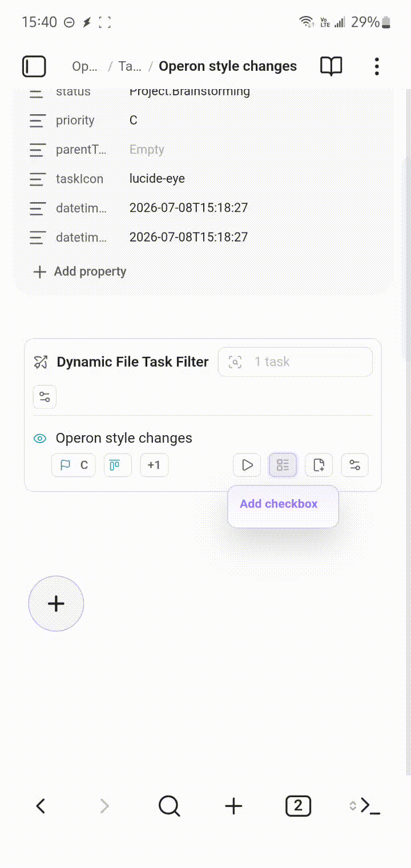411x868 pixels.
Task: Open the Operon style changes task title
Action: coord(124,439)
